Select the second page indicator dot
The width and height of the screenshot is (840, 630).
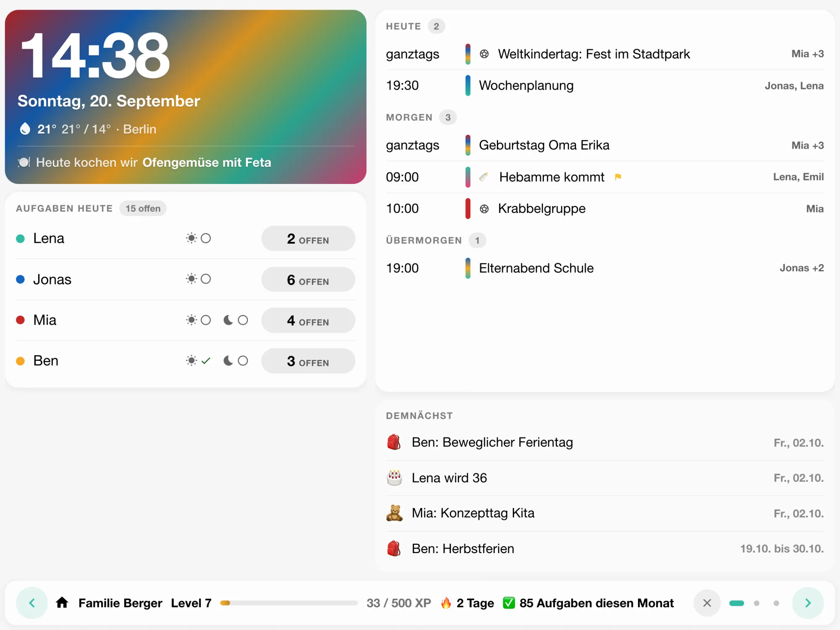pyautogui.click(x=756, y=603)
